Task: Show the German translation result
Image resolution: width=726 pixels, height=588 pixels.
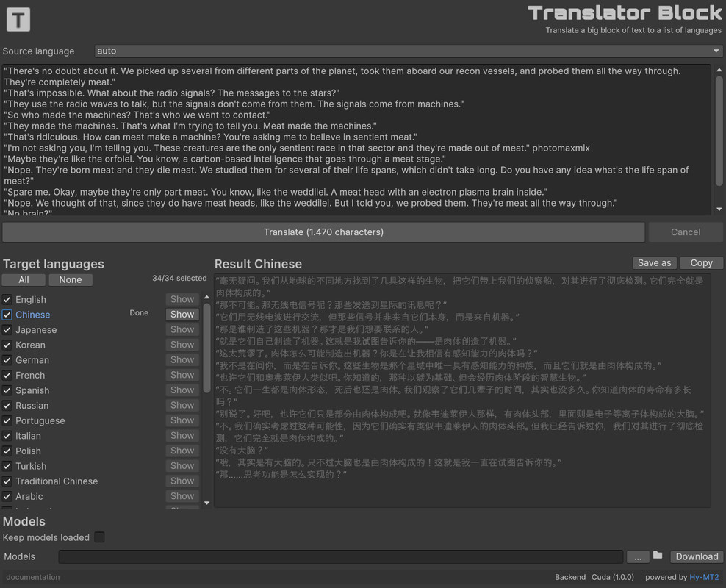Action: tap(182, 359)
